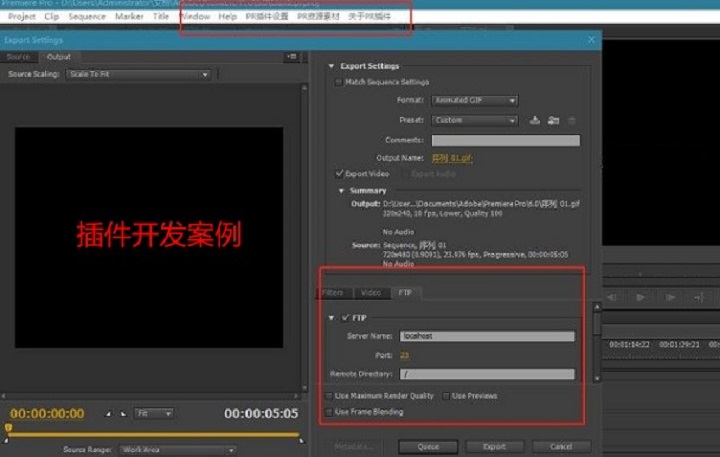Open the Clip menu
This screenshot has height=457, width=720.
pos(51,17)
